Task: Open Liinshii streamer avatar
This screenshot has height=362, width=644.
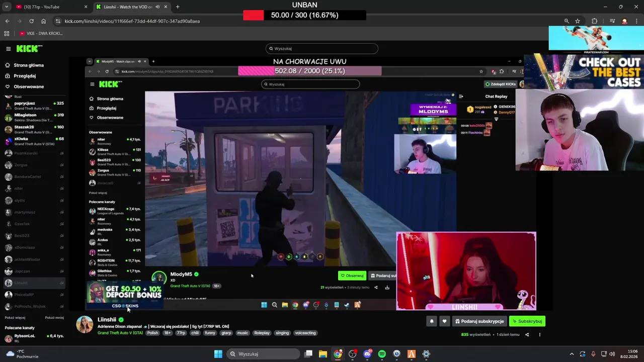Action: pyautogui.click(x=85, y=325)
